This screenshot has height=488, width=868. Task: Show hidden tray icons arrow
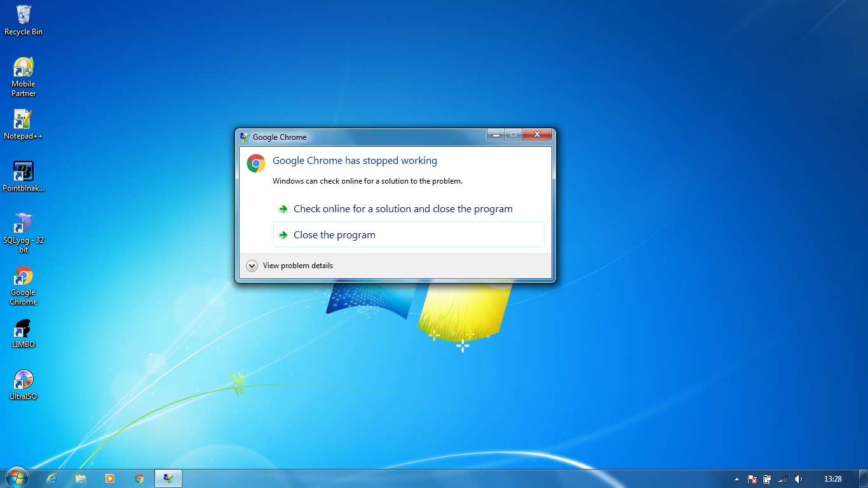[737, 479]
